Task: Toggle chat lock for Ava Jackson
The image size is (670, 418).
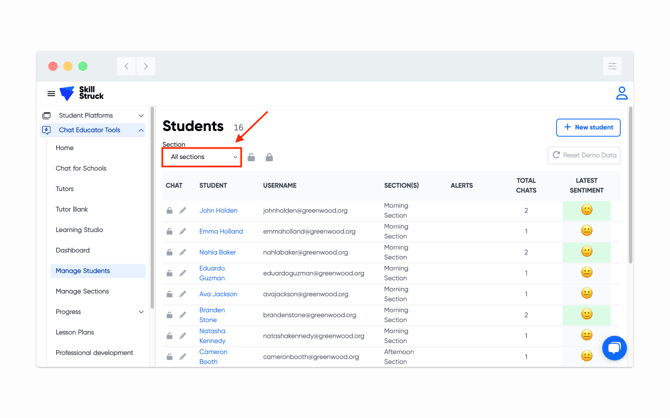Action: tap(170, 295)
